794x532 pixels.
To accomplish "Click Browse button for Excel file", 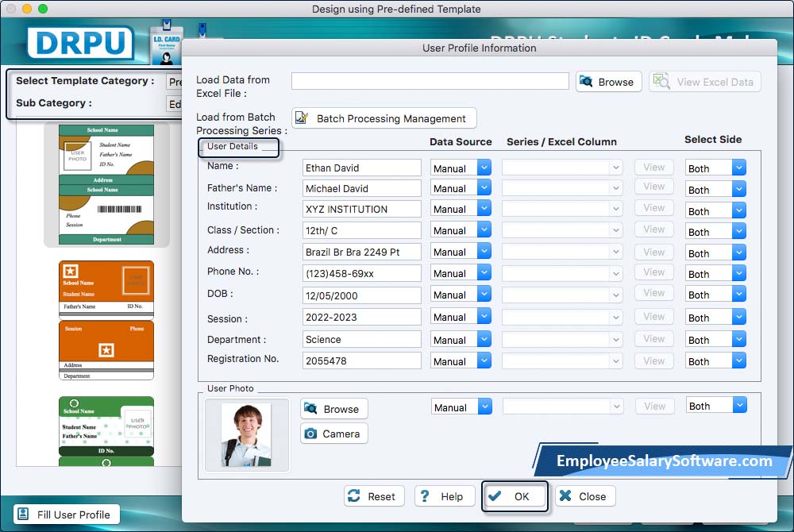I will pyautogui.click(x=608, y=82).
